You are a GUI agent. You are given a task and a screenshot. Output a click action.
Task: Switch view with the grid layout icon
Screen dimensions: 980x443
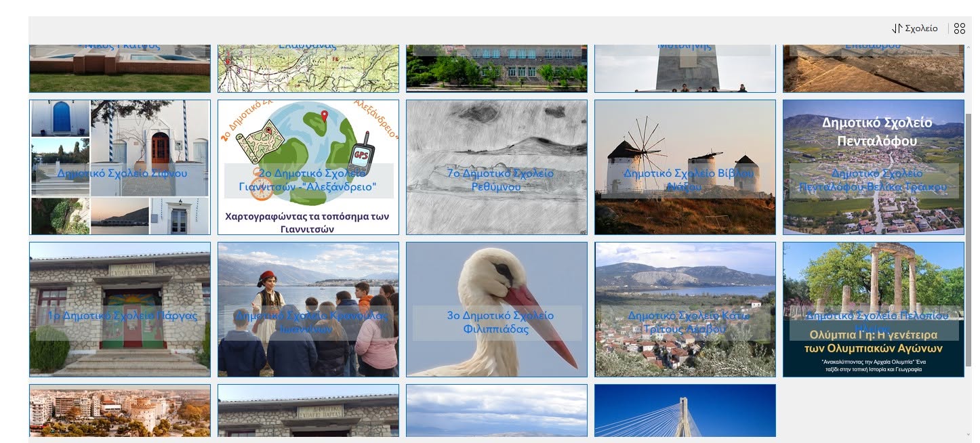(x=959, y=28)
